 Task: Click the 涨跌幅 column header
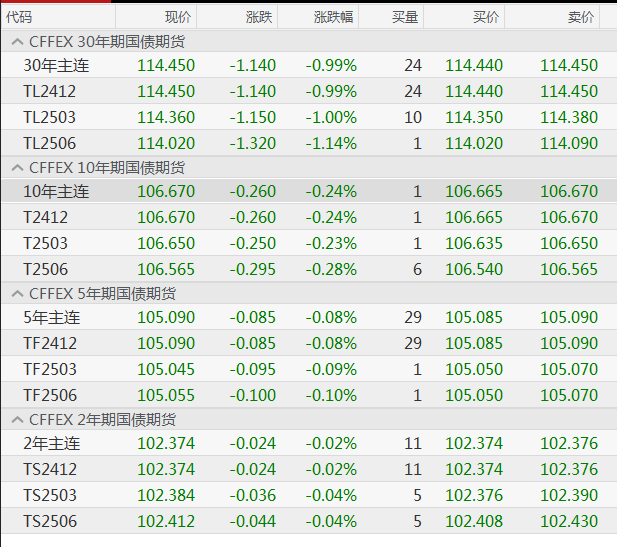pos(334,17)
